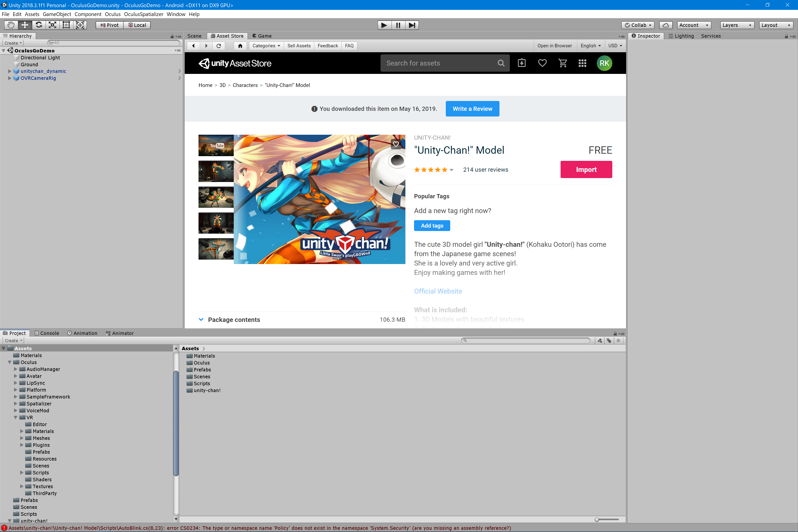Open the wishlist heart icon in header
Viewport: 798px width, 532px height.
click(542, 63)
